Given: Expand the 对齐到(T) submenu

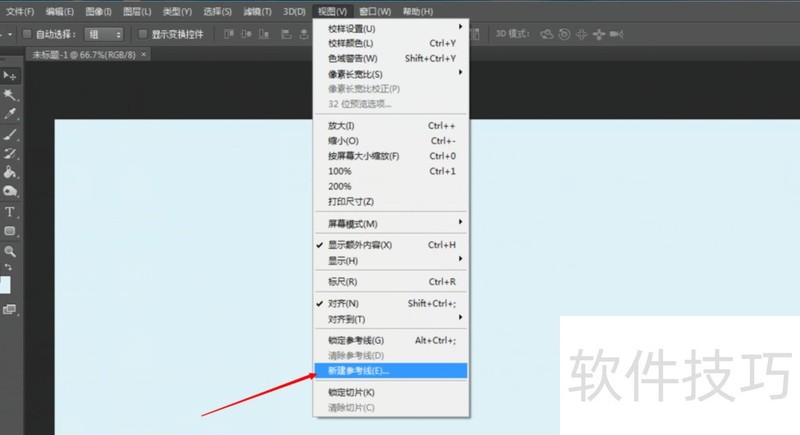Looking at the screenshot, I should pyautogui.click(x=391, y=319).
